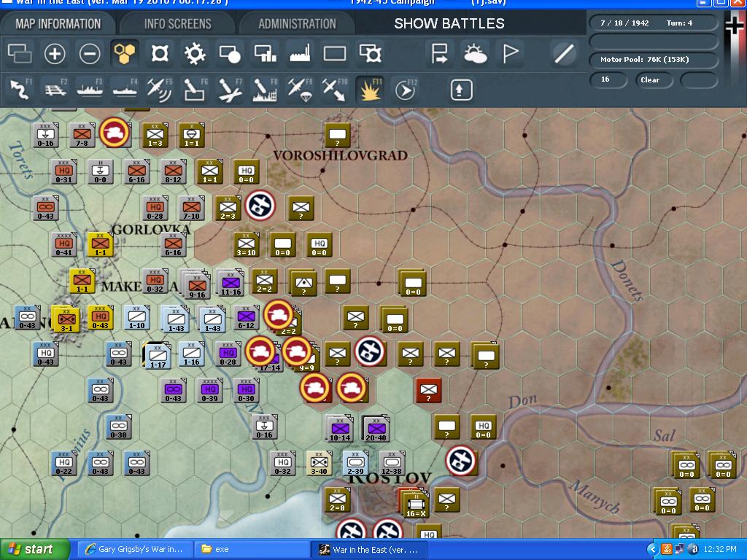Click the F12 arrow circle icon
Image resolution: width=747 pixels, height=560 pixels.
[x=406, y=89]
